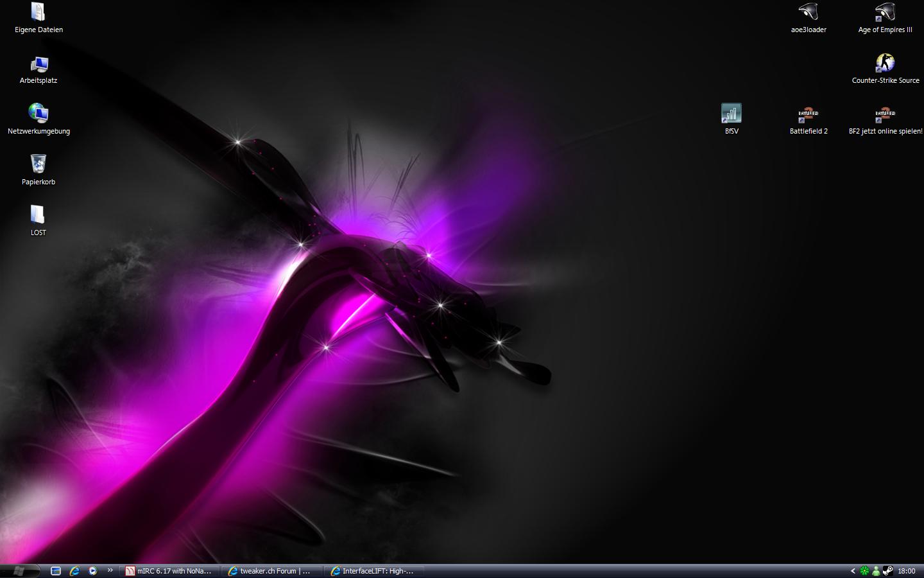
Task: Open the Windows Start button
Action: pyautogui.click(x=19, y=570)
